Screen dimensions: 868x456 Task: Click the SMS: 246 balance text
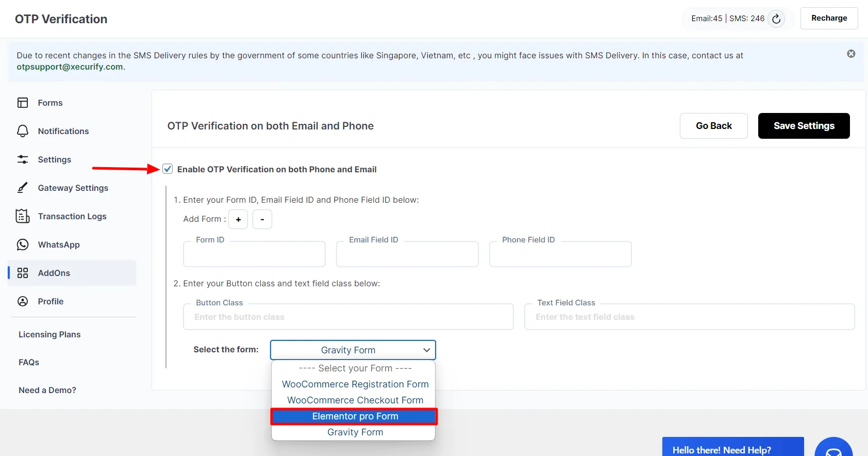[747, 19]
